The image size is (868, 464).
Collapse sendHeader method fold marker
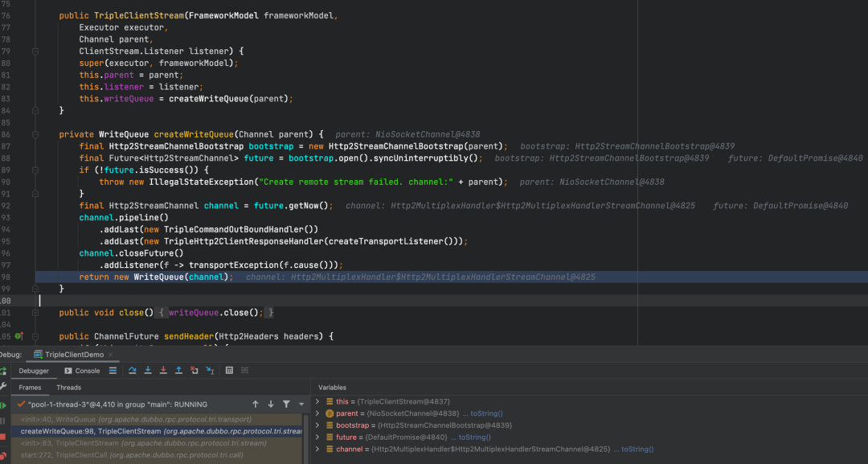(x=35, y=336)
